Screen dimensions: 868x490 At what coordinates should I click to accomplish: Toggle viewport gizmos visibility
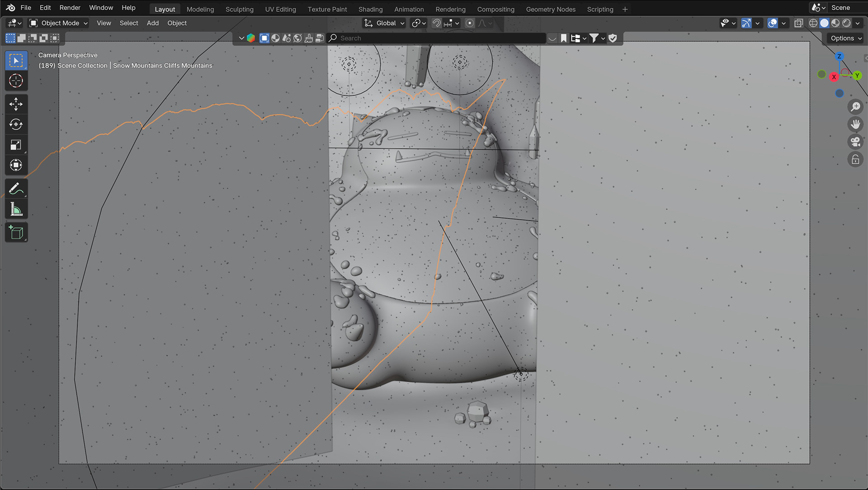click(x=746, y=23)
